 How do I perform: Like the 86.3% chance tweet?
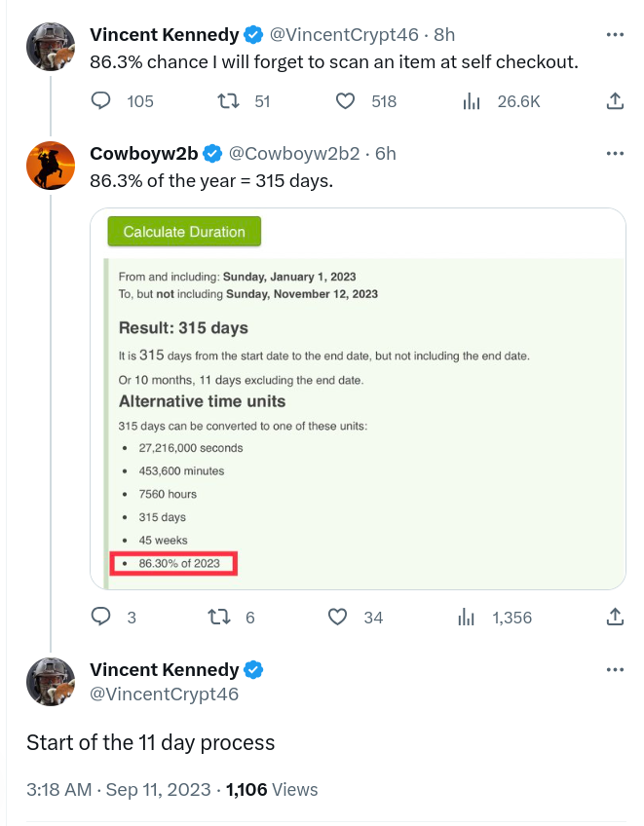pyautogui.click(x=345, y=100)
